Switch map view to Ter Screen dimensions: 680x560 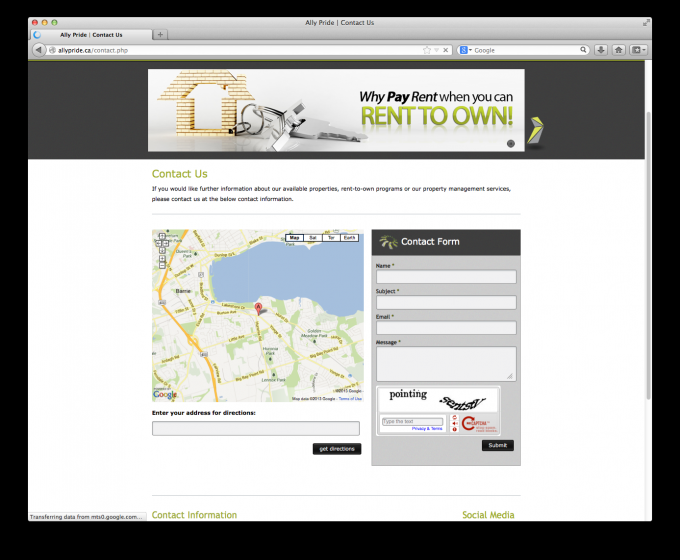[331, 237]
